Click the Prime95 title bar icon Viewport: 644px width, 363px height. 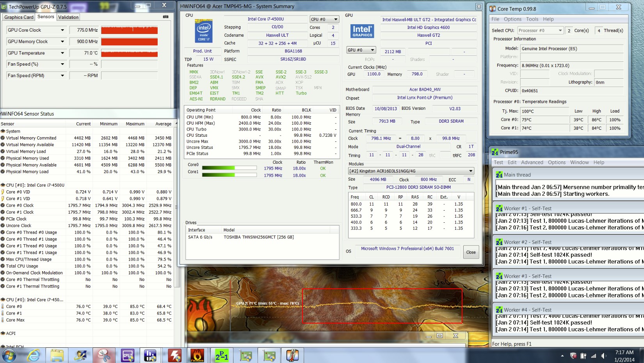495,152
